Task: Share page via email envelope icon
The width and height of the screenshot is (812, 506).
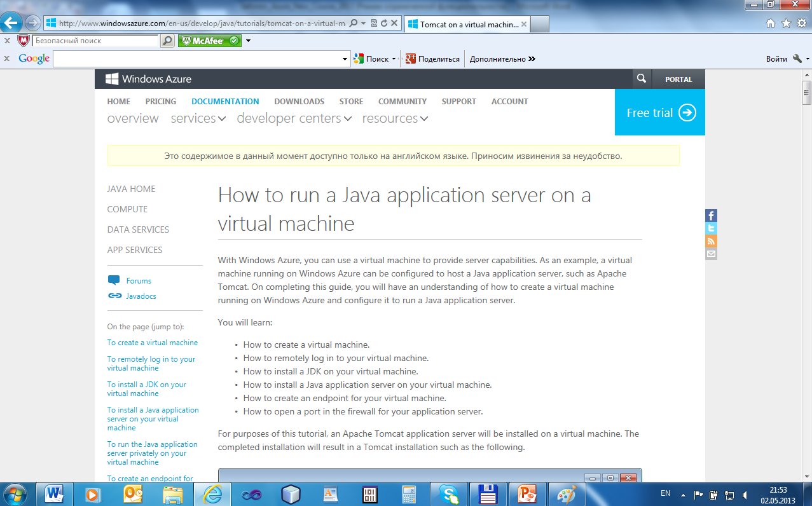Action: tap(711, 254)
